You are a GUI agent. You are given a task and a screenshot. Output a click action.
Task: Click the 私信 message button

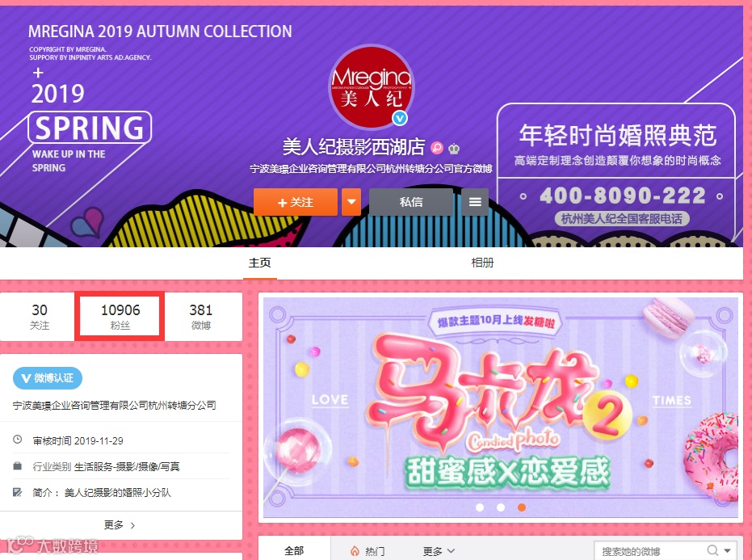(411, 202)
